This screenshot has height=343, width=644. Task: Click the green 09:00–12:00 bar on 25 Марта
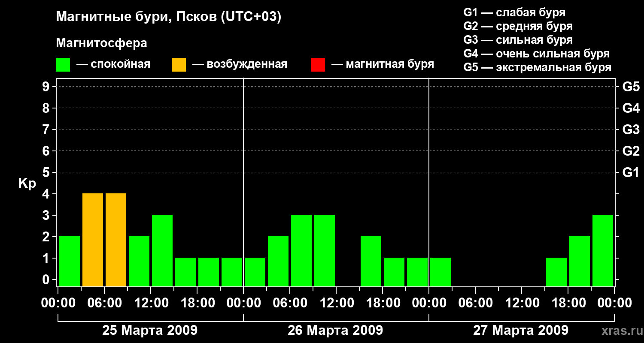(139, 261)
